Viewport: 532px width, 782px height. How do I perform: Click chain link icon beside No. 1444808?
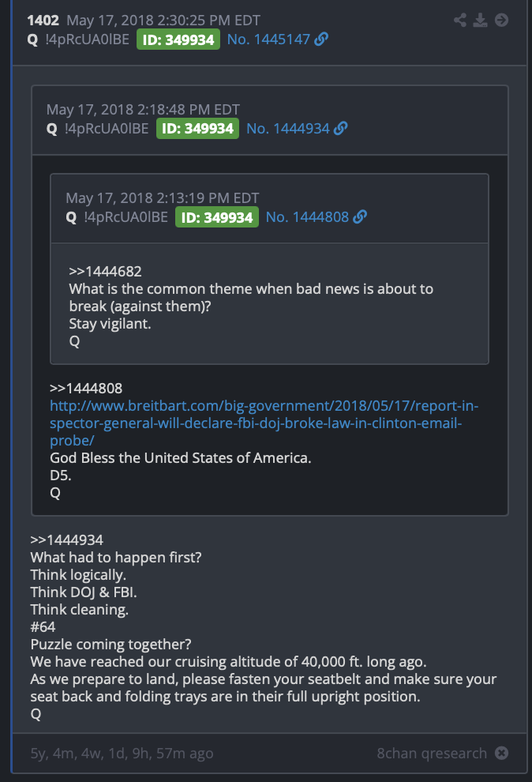coord(360,217)
